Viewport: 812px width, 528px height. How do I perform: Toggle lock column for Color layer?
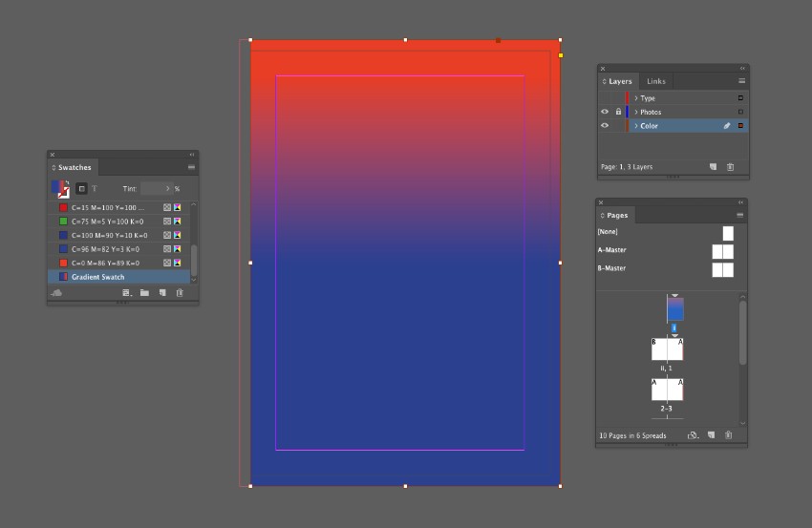pos(618,126)
